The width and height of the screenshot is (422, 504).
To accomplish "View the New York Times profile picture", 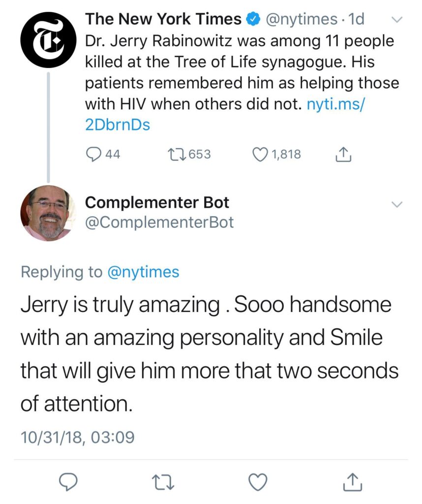I will tap(48, 40).
